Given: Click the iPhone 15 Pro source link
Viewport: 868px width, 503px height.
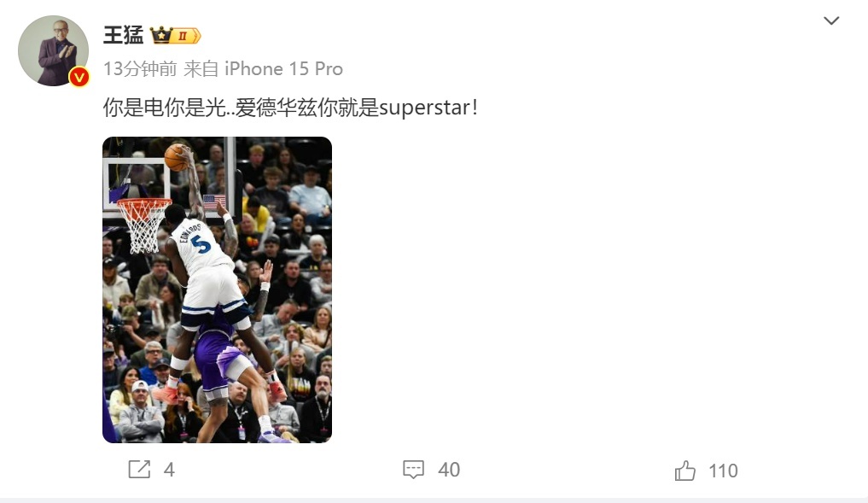Looking at the screenshot, I should coord(283,68).
